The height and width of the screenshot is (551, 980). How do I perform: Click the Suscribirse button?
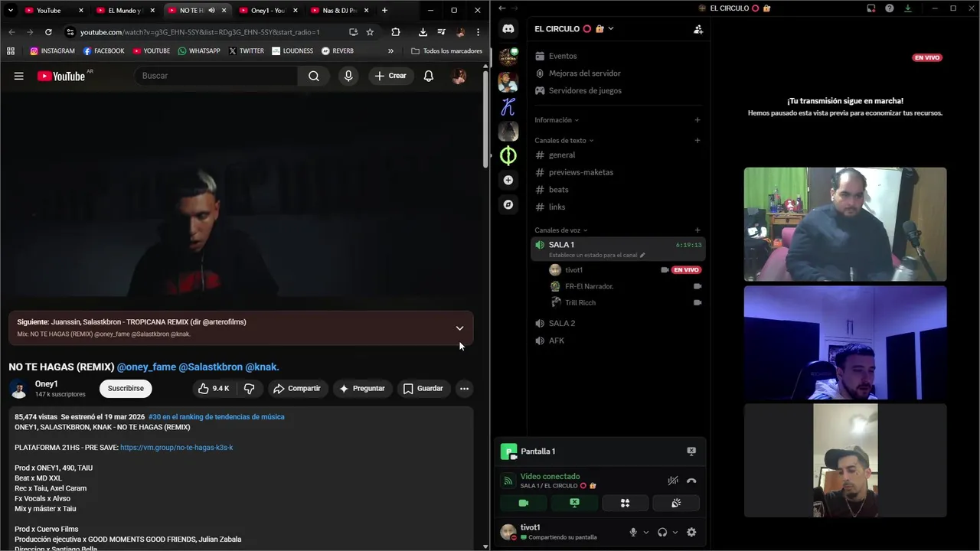[x=126, y=389]
